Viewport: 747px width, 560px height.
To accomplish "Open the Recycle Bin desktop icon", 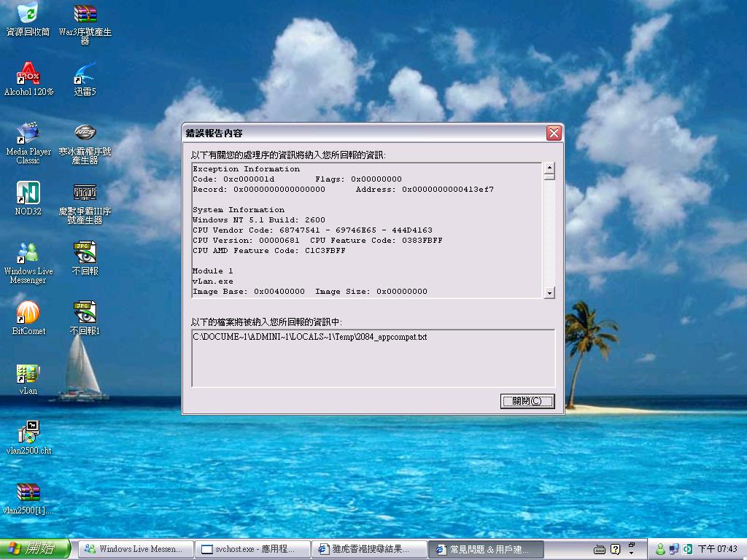I will point(28,14).
